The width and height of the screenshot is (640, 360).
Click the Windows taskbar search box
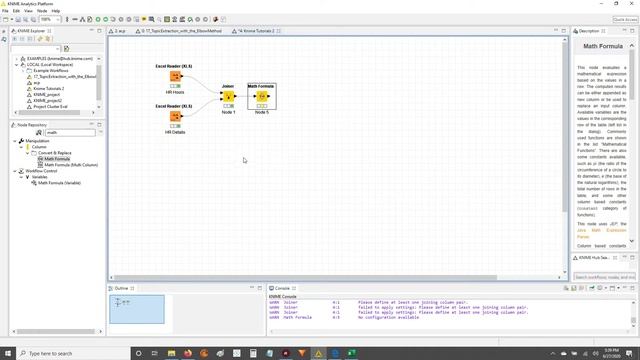73,353
